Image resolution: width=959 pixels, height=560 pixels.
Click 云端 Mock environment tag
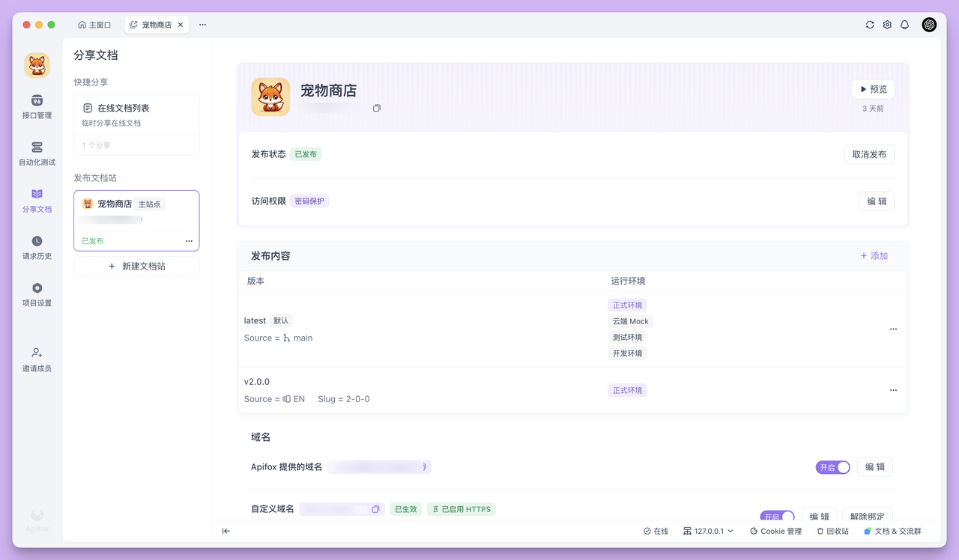(x=631, y=321)
